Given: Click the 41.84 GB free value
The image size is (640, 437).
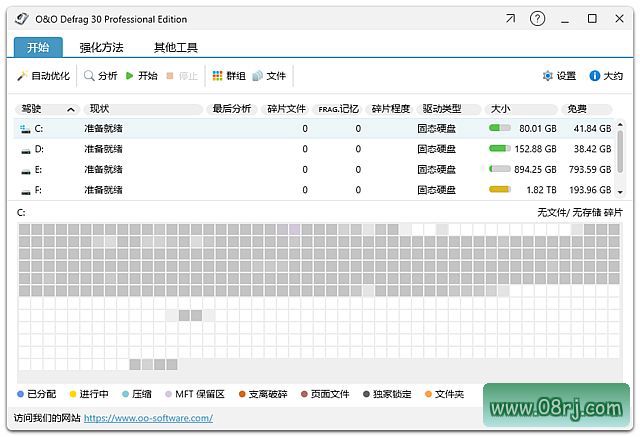Looking at the screenshot, I should click(x=592, y=129).
